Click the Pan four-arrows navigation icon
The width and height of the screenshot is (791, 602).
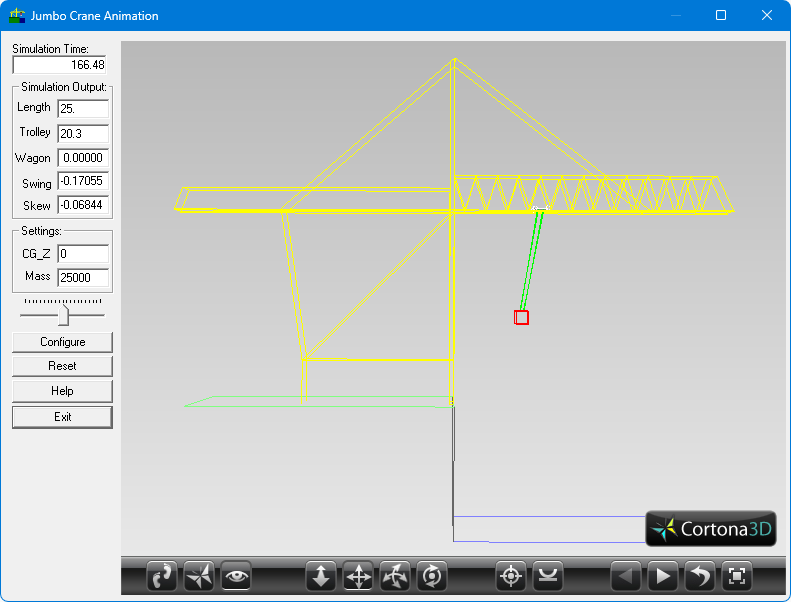(x=358, y=576)
